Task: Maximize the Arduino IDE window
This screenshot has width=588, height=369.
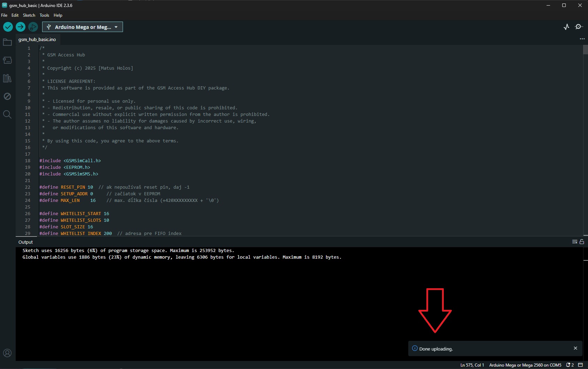Action: tap(564, 5)
